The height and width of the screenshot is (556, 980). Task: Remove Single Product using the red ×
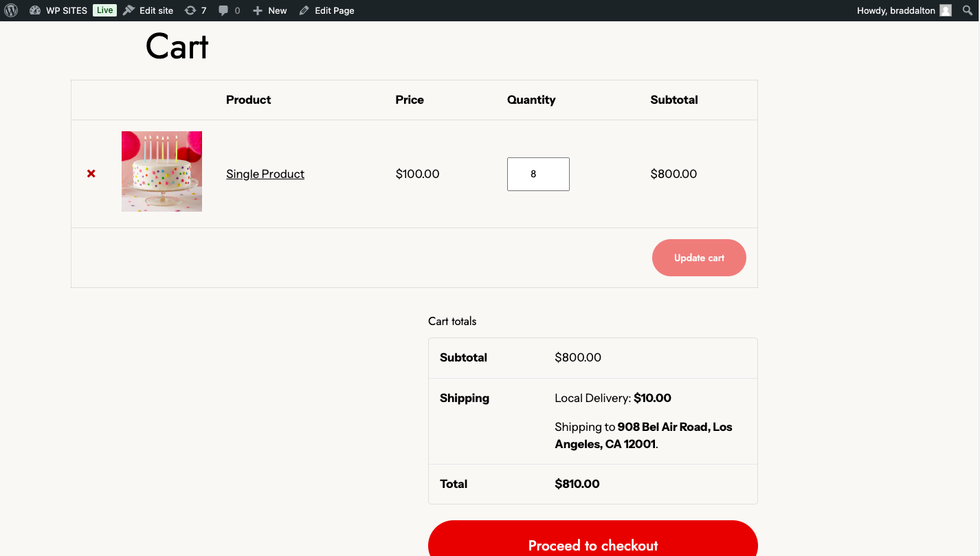pyautogui.click(x=91, y=174)
